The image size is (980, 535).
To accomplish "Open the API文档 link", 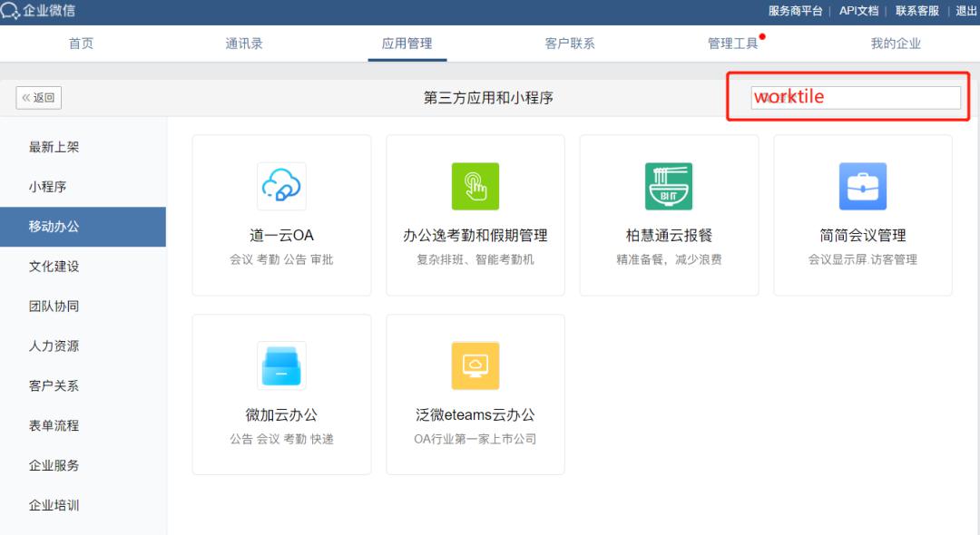I will (x=858, y=11).
